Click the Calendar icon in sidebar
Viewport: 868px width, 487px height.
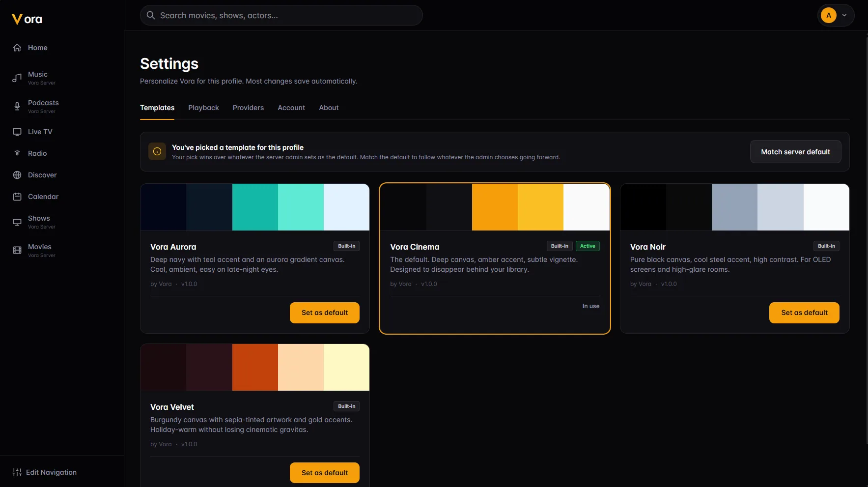(17, 197)
